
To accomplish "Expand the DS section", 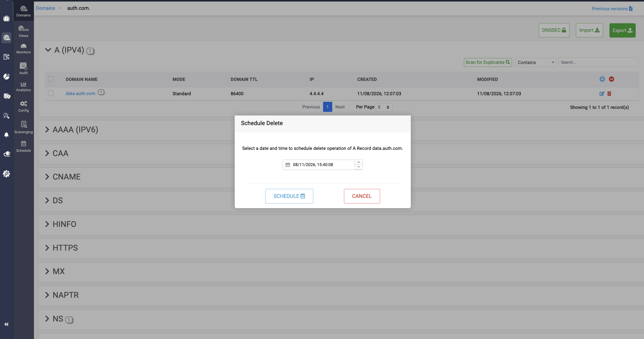I will point(47,200).
